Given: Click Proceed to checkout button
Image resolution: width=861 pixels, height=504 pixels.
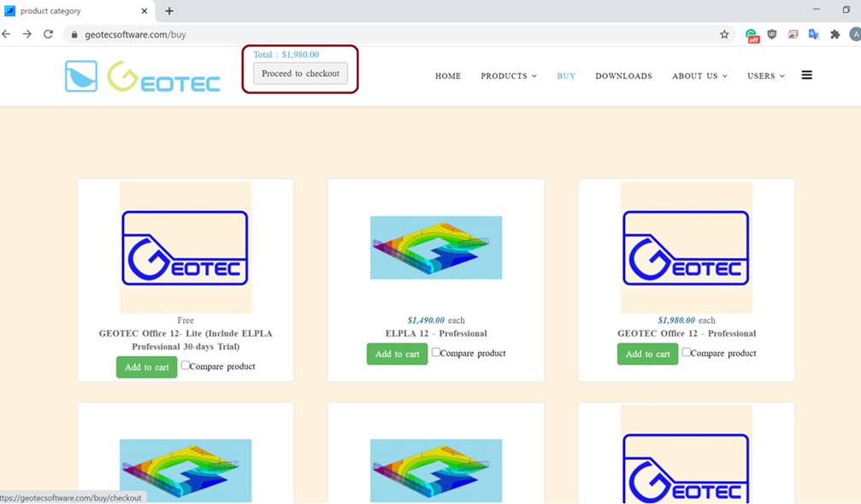Looking at the screenshot, I should coord(300,73).
